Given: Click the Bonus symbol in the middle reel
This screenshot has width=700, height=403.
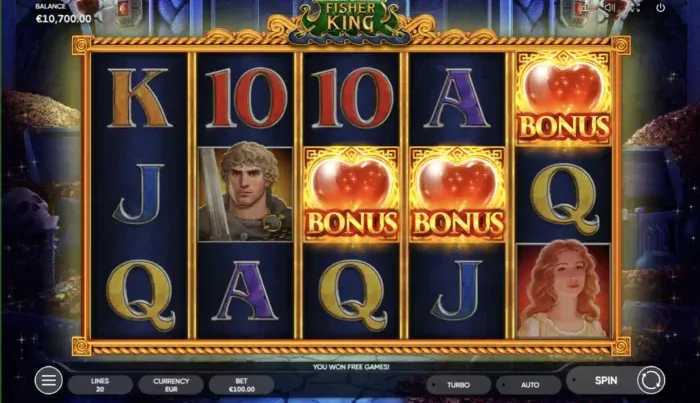Looking at the screenshot, I should 351,194.
